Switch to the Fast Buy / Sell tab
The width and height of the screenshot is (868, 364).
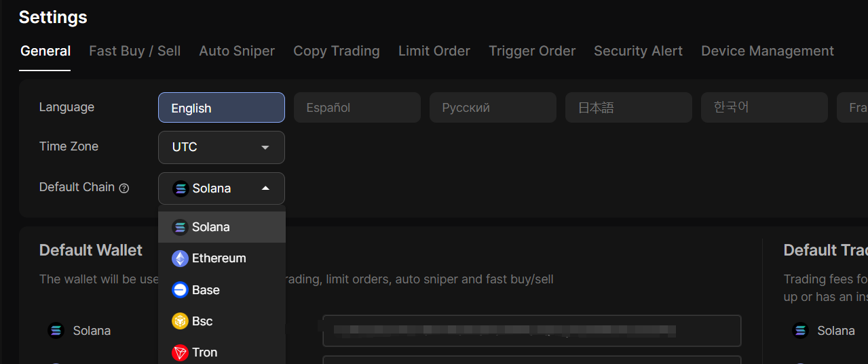134,51
